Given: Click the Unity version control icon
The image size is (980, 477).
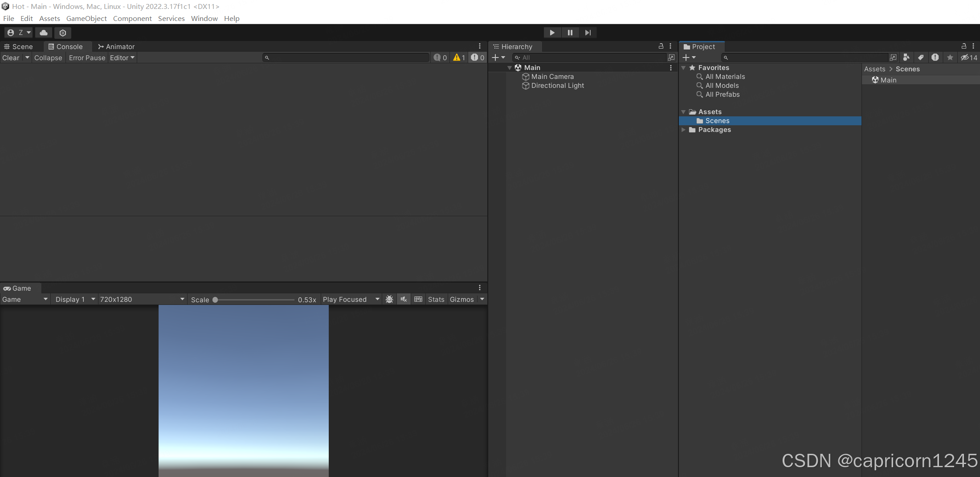Looking at the screenshot, I should click(63, 33).
